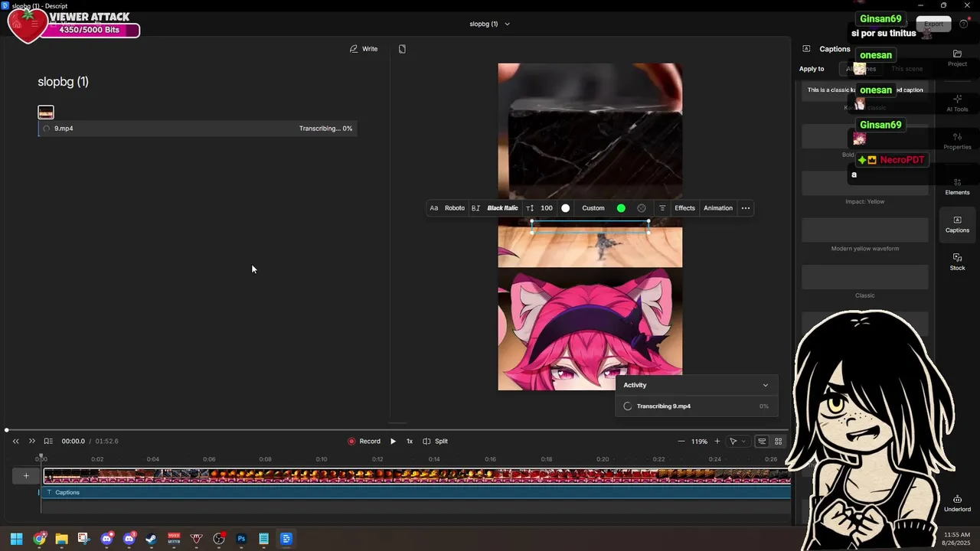Screen dimensions: 980x551
Task: Jump forward with the fast-forward arrows
Action: 31,441
